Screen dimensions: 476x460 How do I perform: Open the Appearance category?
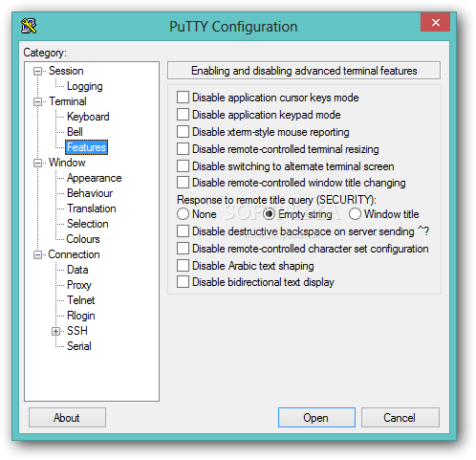click(x=94, y=178)
